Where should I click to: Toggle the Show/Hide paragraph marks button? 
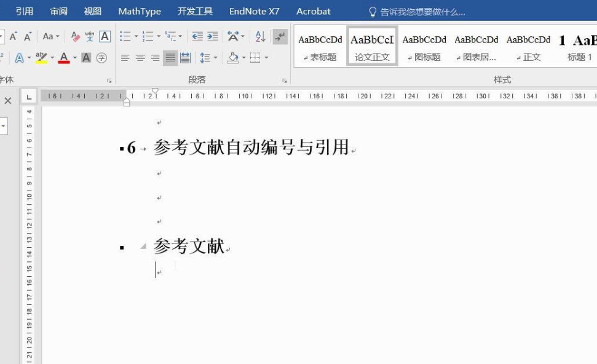tap(280, 37)
